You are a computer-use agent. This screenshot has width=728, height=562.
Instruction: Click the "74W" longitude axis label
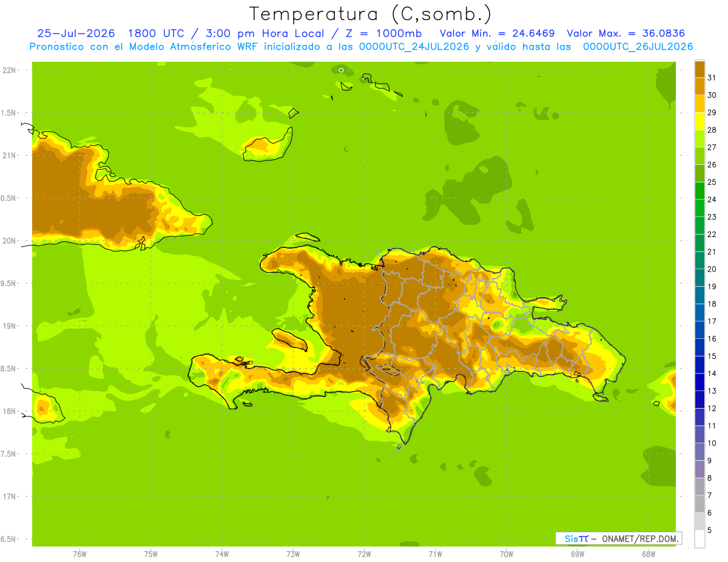point(222,554)
